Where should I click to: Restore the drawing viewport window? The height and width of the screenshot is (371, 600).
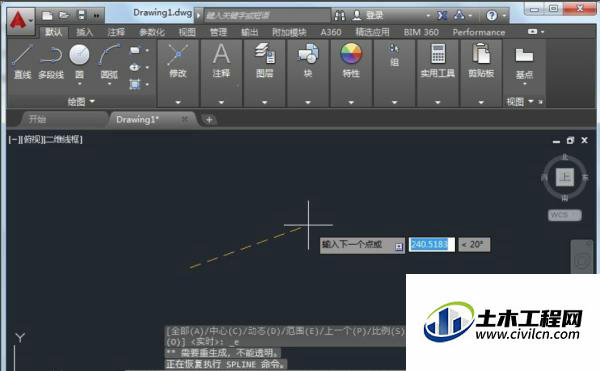tap(570, 140)
